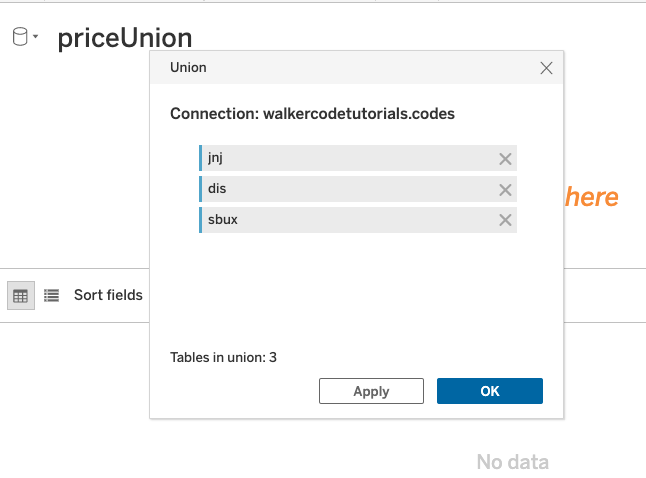The width and height of the screenshot is (646, 478).
Task: Click the orange 'here' text
Action: coord(592,197)
